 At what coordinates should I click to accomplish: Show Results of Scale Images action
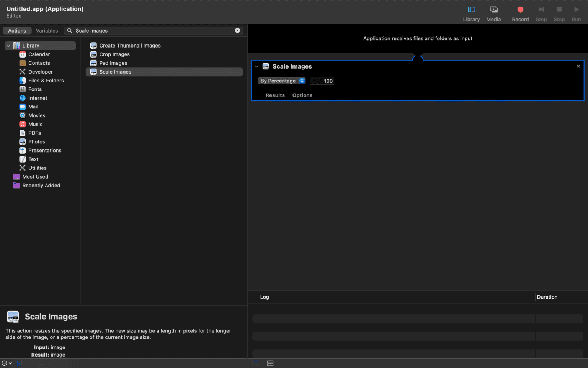[275, 95]
